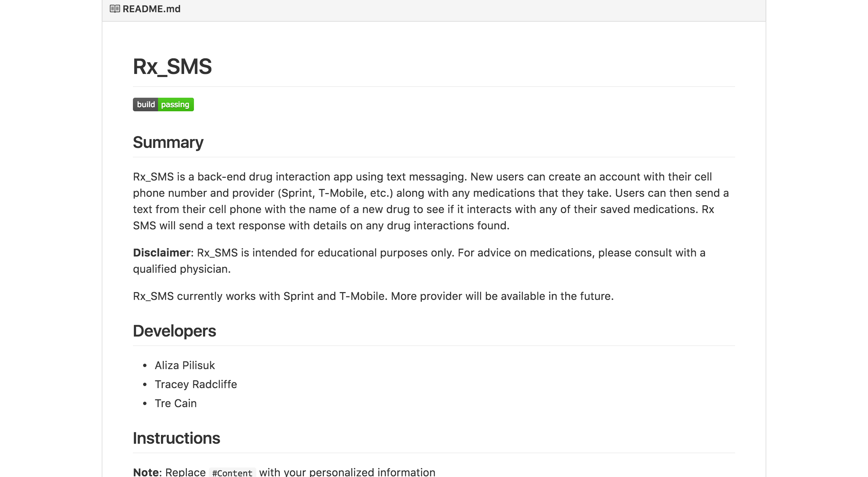Image resolution: width=868 pixels, height=477 pixels.
Task: Click developer name Aliza Pilisuk
Action: coord(185,365)
